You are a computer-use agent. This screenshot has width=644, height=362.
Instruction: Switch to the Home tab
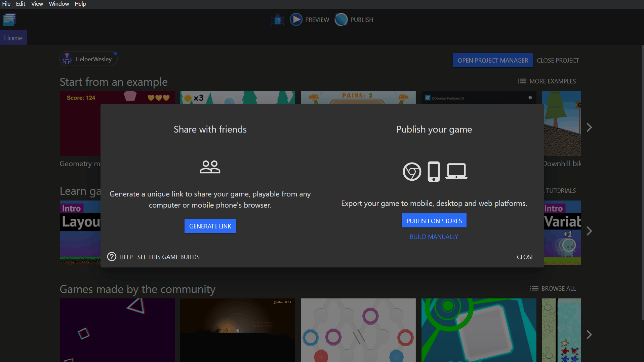pyautogui.click(x=13, y=38)
